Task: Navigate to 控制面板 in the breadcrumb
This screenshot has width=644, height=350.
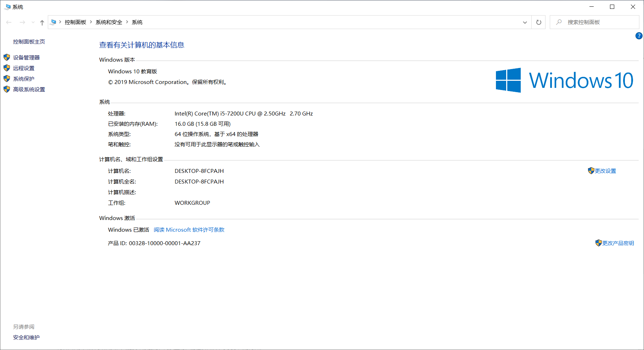Action: [x=75, y=22]
